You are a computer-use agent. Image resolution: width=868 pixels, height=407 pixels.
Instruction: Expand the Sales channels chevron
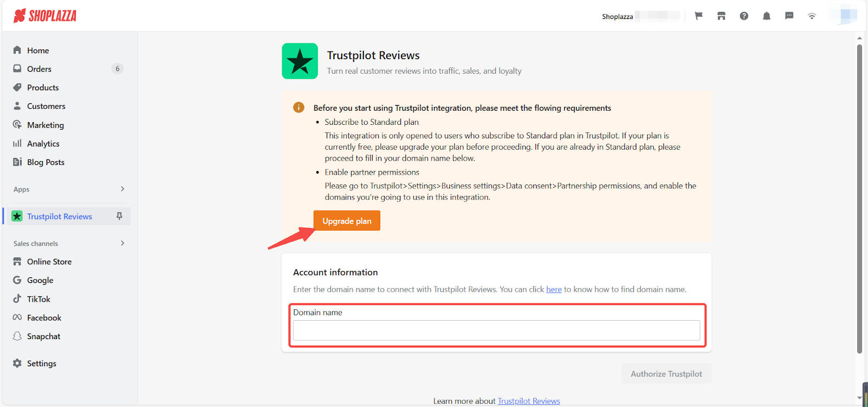pyautogui.click(x=123, y=243)
